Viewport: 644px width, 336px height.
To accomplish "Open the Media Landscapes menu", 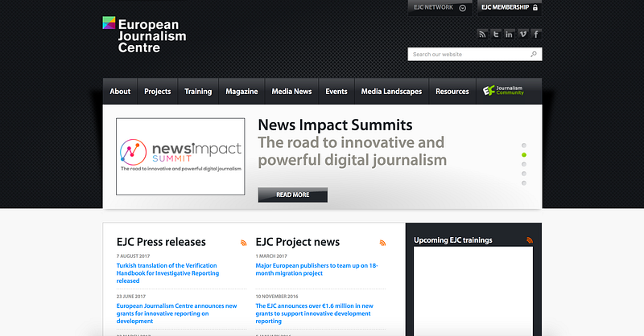I will point(391,92).
